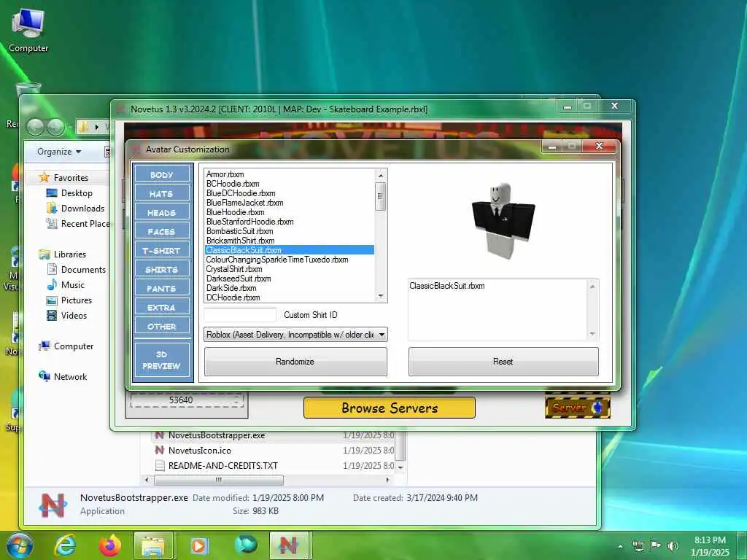The image size is (747, 560).
Task: Open Recent Places in Explorer sidebar
Action: 77,223
